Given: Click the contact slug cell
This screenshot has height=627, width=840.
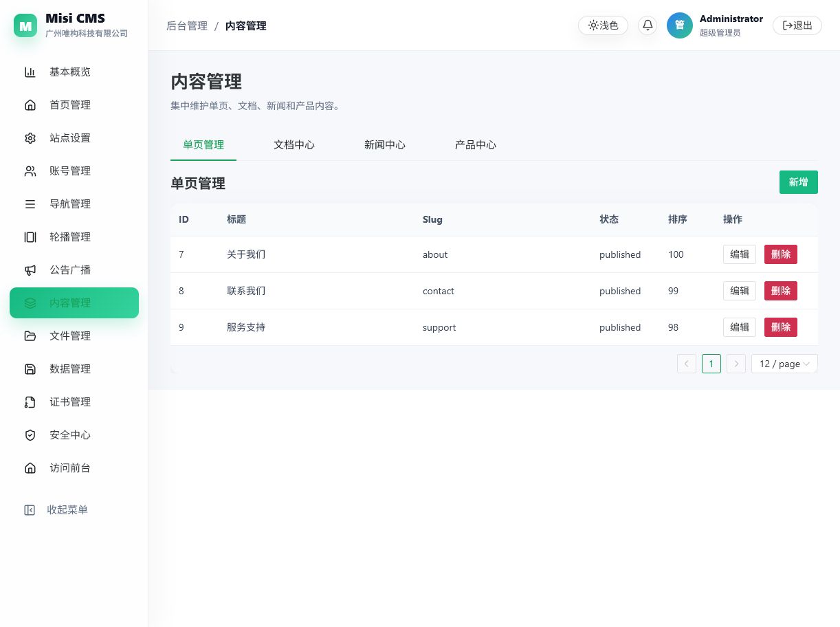Looking at the screenshot, I should 439,291.
